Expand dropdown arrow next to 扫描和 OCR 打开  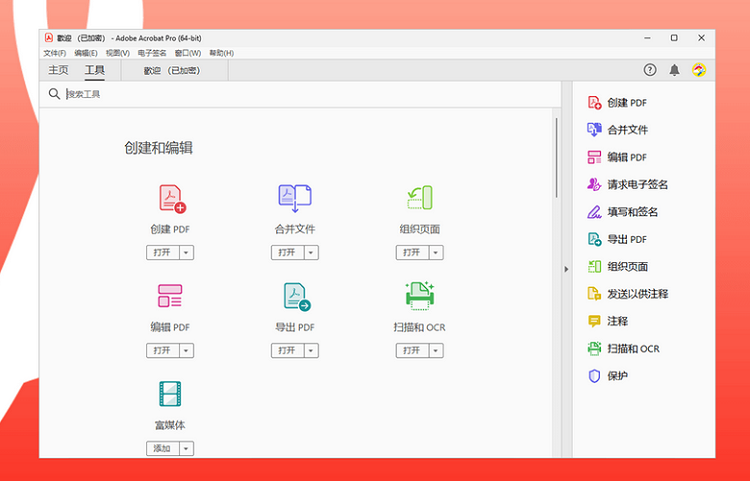click(436, 350)
